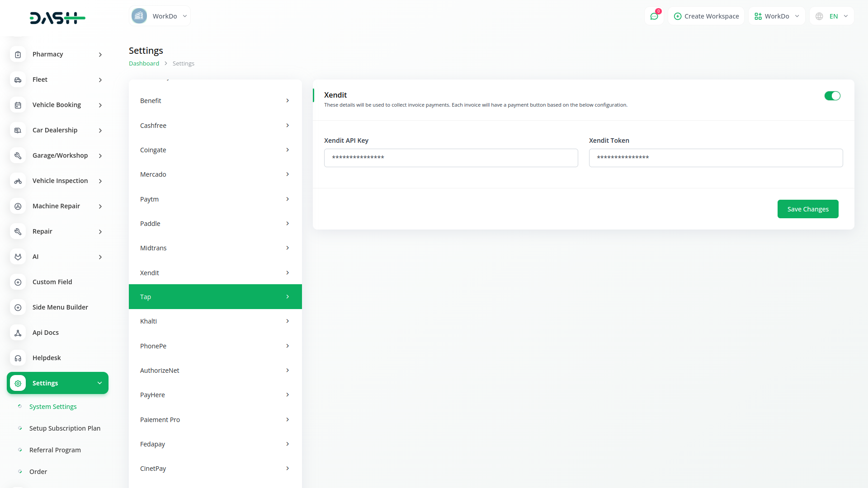Collapse the Settings sidebar menu
The height and width of the screenshot is (488, 868).
click(58, 383)
